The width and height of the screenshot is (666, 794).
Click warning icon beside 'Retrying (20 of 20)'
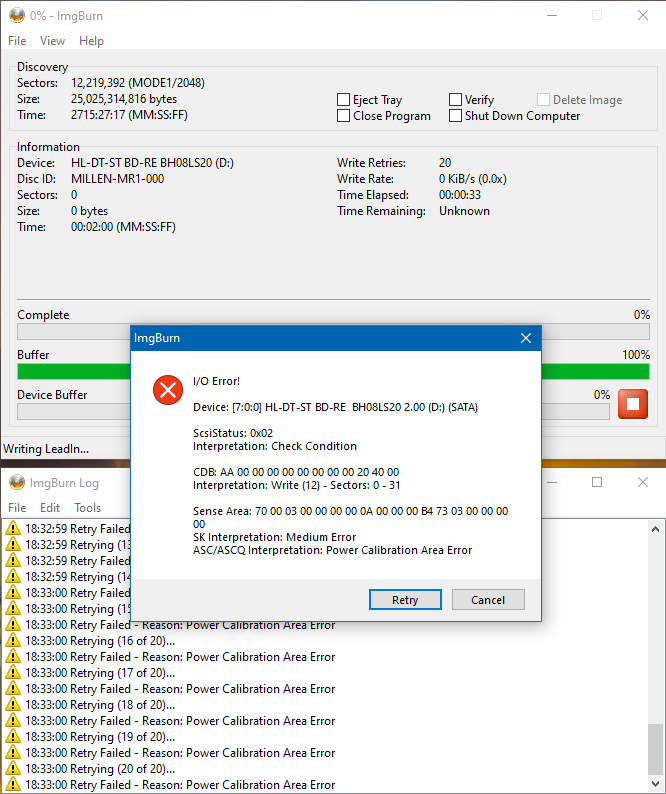(13, 768)
